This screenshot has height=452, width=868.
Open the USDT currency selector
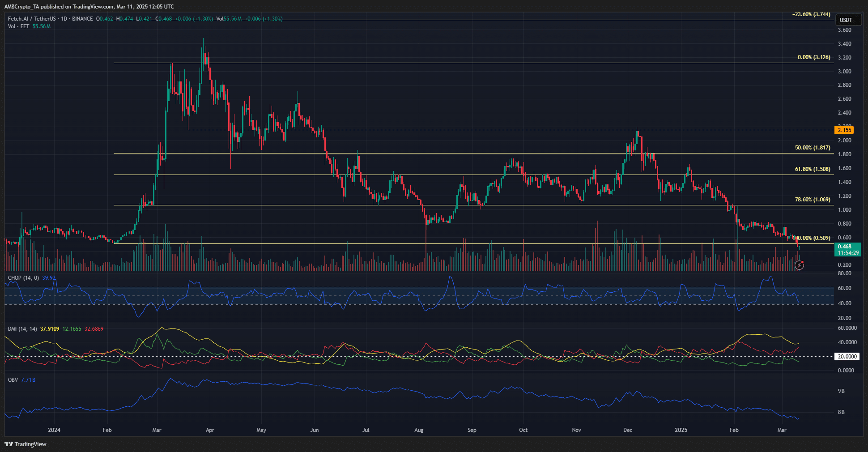(x=848, y=20)
